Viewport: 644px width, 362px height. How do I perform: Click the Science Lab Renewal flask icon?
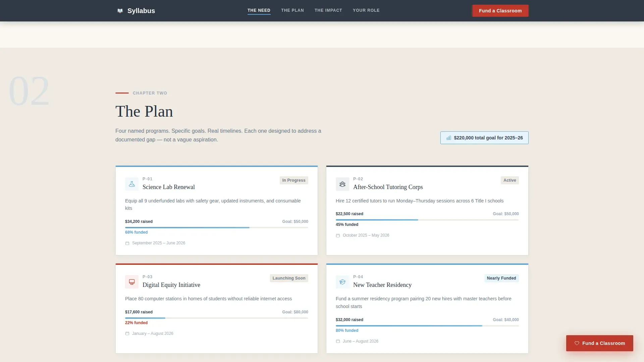132,184
